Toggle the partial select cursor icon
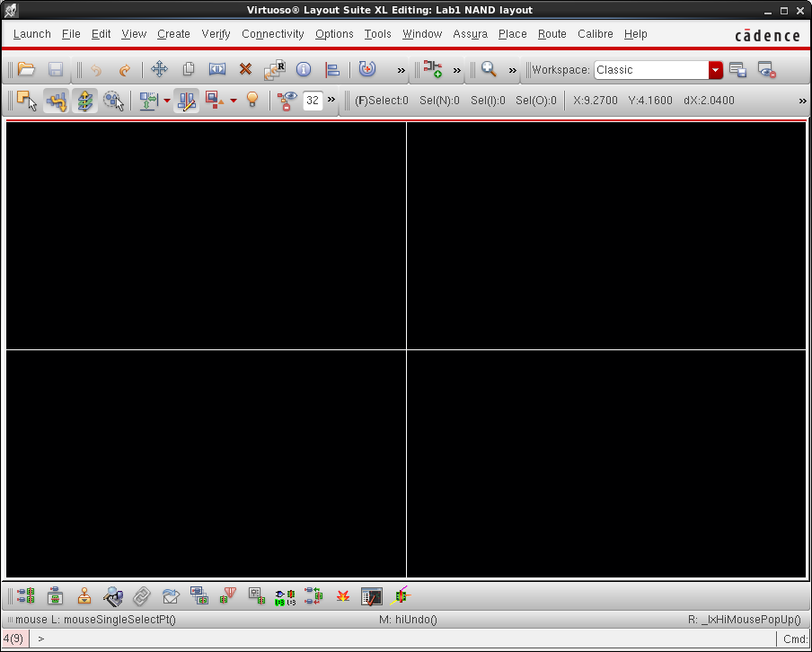This screenshot has height=652, width=812. (x=26, y=101)
